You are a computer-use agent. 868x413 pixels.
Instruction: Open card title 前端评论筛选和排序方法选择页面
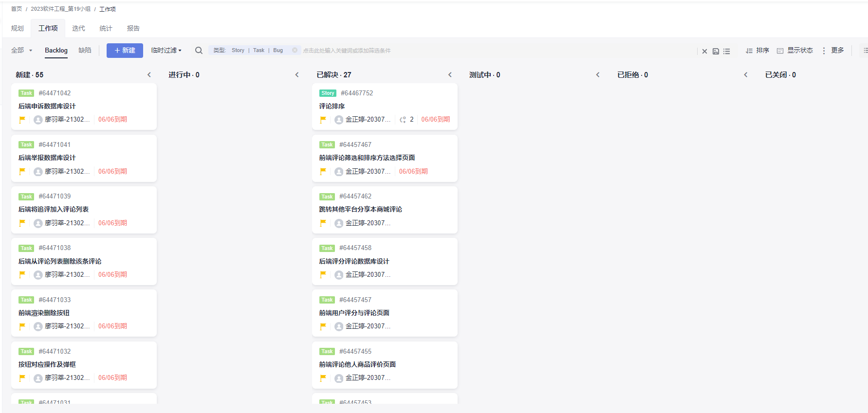pos(367,158)
